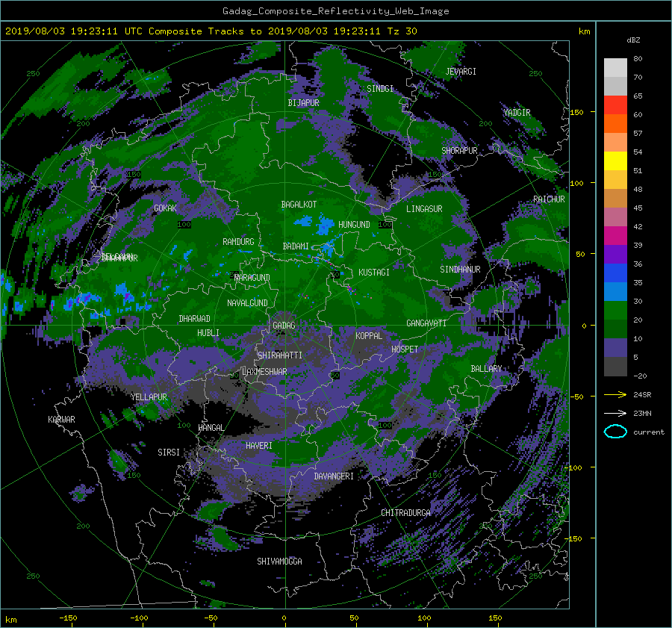Screen dimensions: 672x628
Task: Click the Gadag_Composite_Reflectivity_Web_Image title
Action: click(335, 11)
